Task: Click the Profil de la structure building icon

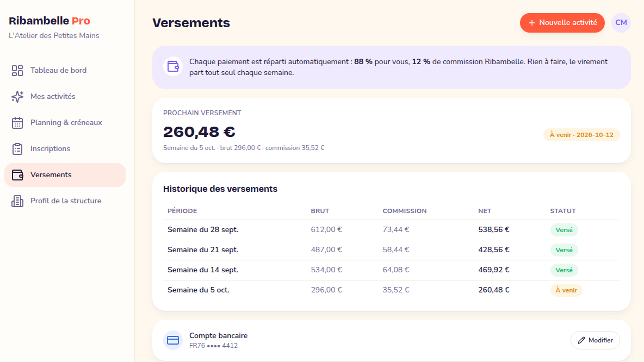Action: (x=17, y=201)
